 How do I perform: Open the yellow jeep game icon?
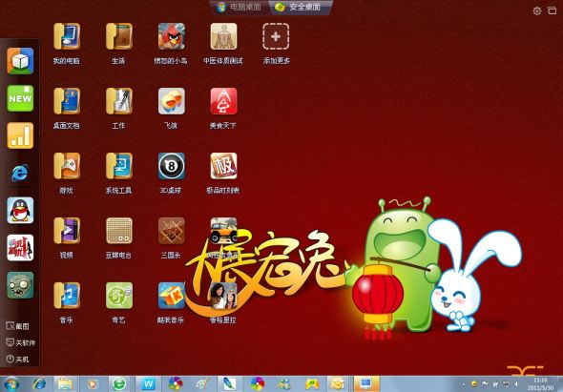(223, 231)
